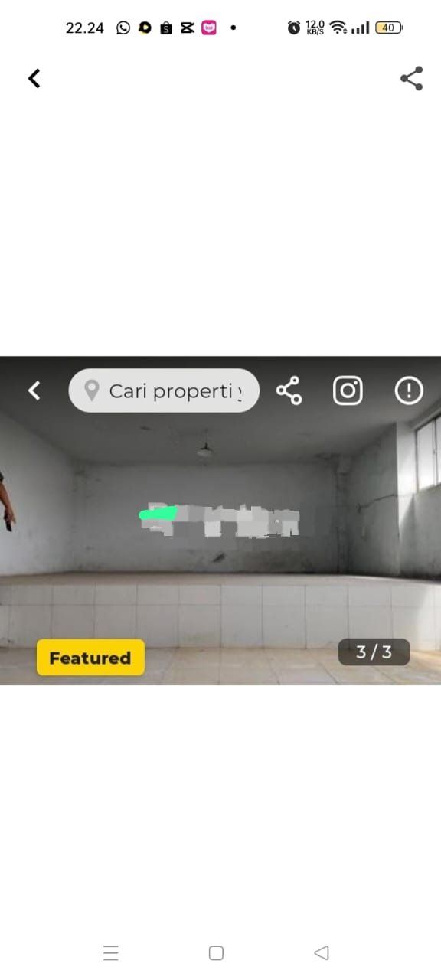
Task: Tap the 3 / 3 photo counter
Action: point(374,652)
